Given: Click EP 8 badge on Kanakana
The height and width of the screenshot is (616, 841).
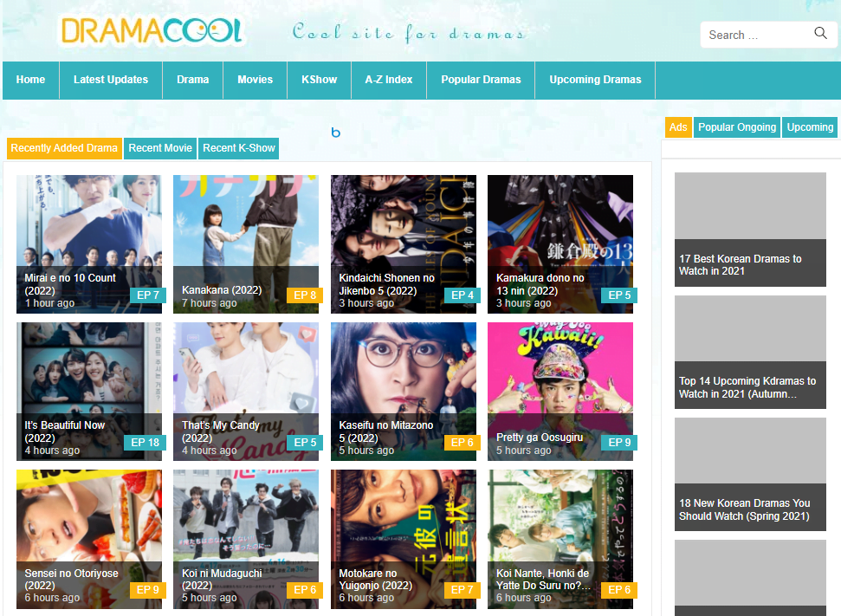Looking at the screenshot, I should point(305,295).
